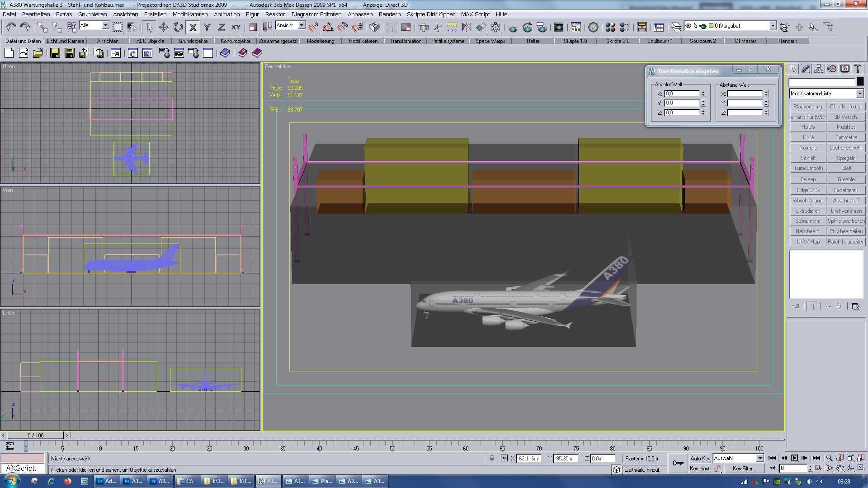This screenshot has width=868, height=488.
Task: Apply the TurboSmooth modifier button
Action: (x=808, y=168)
